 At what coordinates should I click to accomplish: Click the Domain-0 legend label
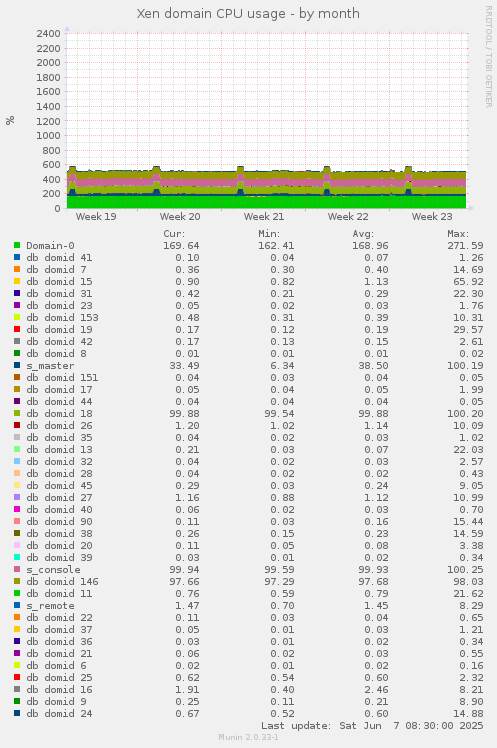pyautogui.click(x=50, y=246)
